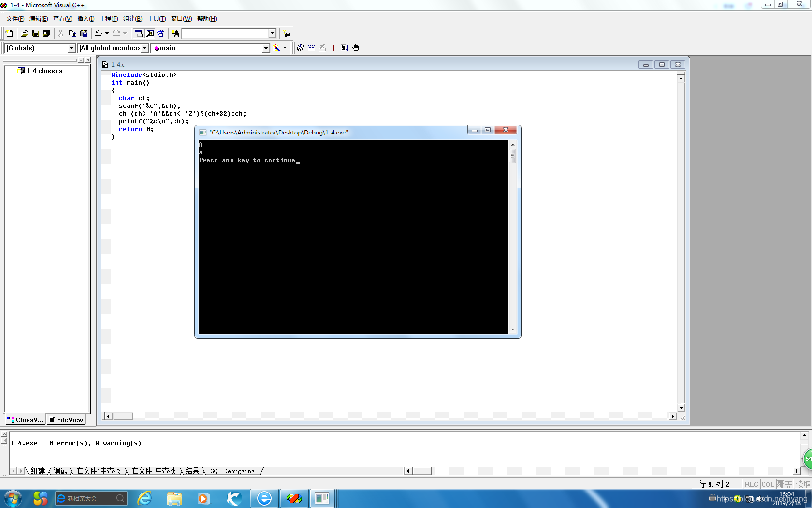Image resolution: width=812 pixels, height=508 pixels.
Task: Click the Save All icon
Action: coord(46,33)
